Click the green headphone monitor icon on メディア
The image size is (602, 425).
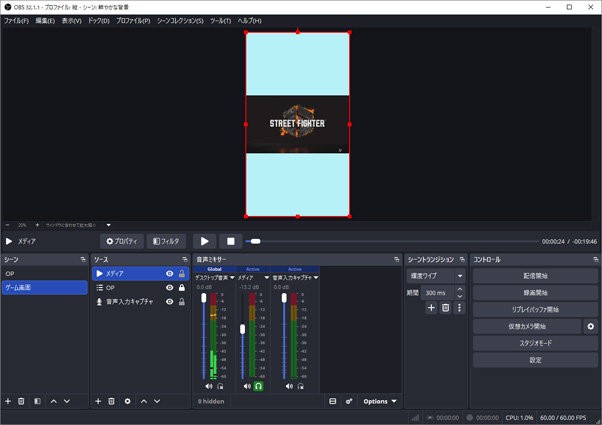point(259,386)
